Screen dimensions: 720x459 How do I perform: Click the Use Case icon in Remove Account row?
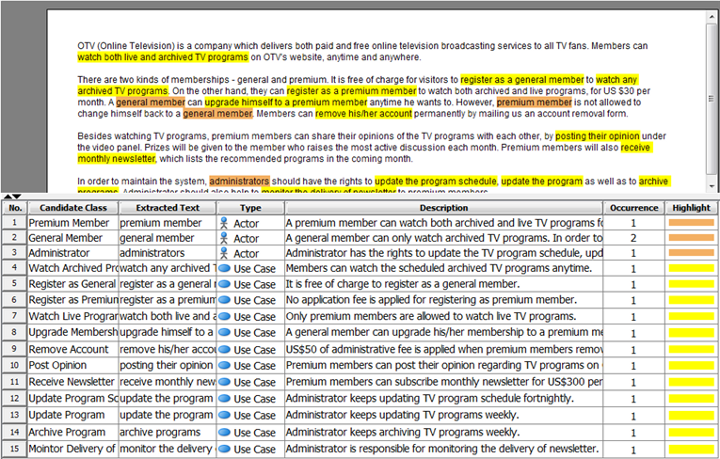point(224,349)
